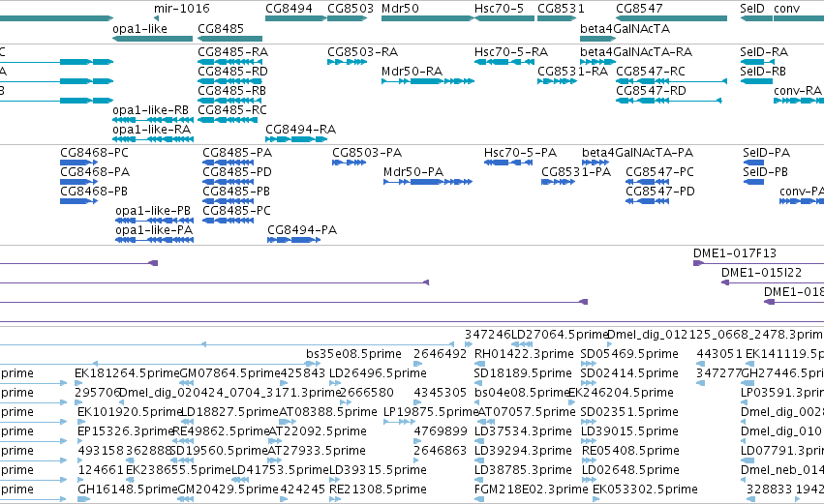The image size is (824, 504).
Task: Click the bs35e08.5prime EST label
Action: tap(353, 354)
